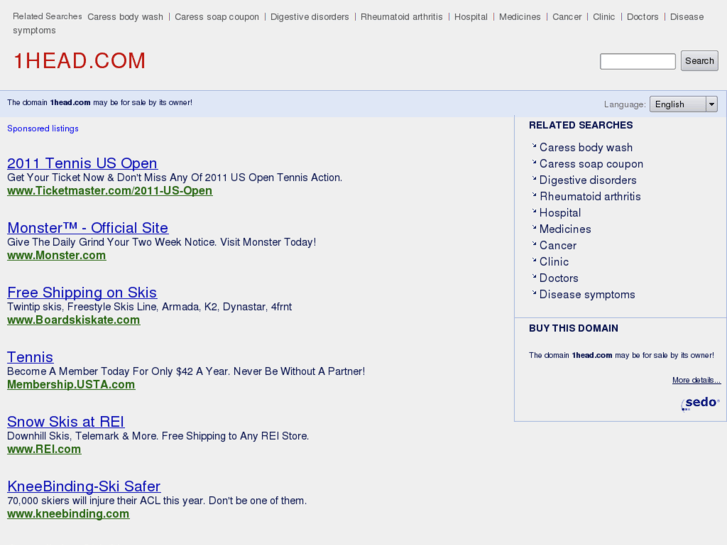
Task: Open Cancer in sidebar list
Action: point(558,245)
